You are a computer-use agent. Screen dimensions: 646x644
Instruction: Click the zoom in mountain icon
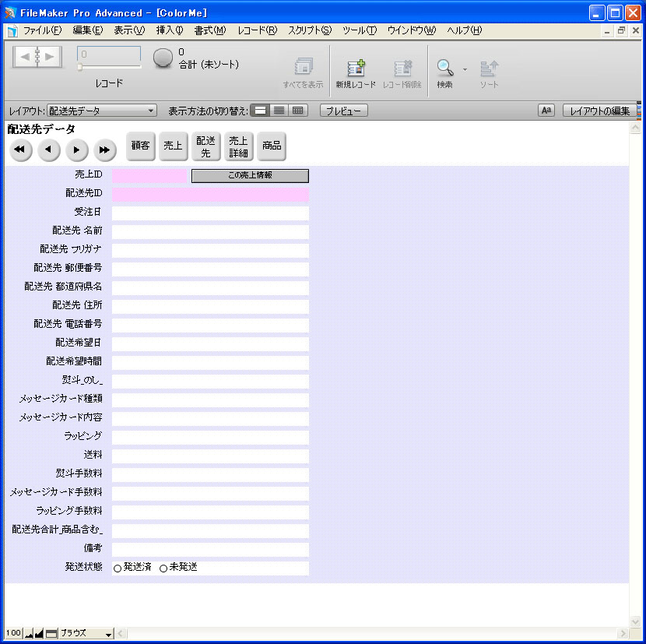coord(39,633)
